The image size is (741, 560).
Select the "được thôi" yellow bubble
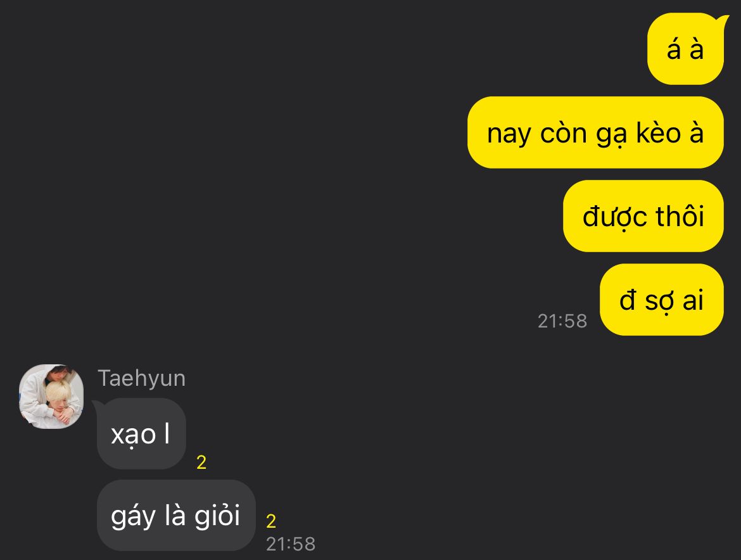643,217
